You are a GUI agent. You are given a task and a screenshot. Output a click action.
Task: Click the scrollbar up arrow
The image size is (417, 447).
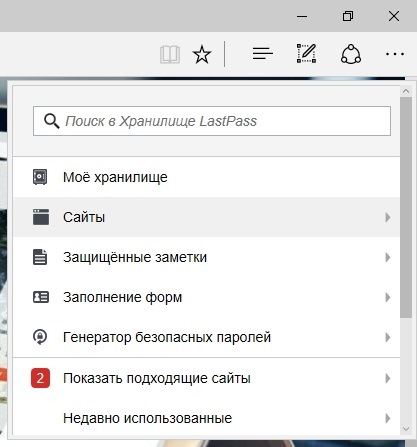point(406,91)
